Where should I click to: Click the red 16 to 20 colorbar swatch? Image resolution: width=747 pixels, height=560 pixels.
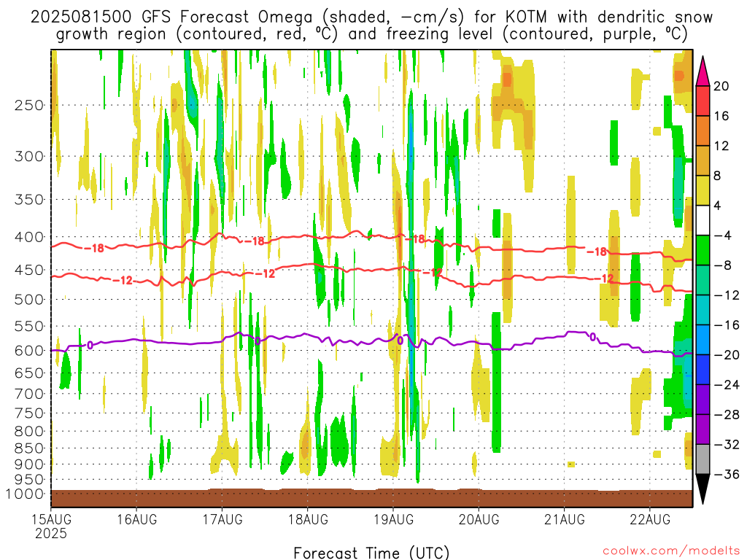tap(703, 101)
